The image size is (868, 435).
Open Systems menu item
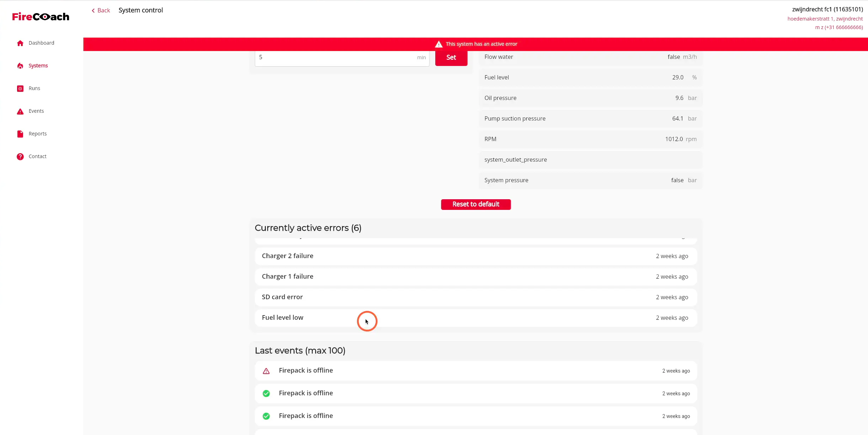coord(38,66)
